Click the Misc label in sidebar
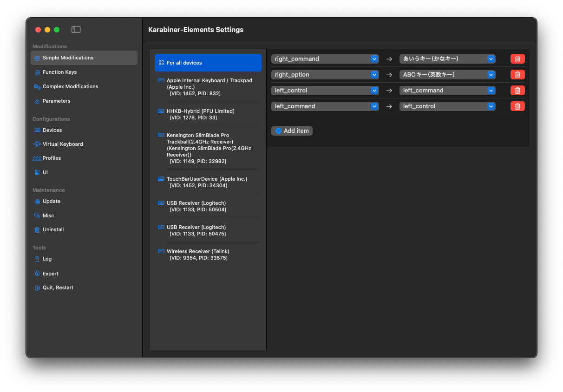The height and width of the screenshot is (392, 563). click(x=48, y=216)
